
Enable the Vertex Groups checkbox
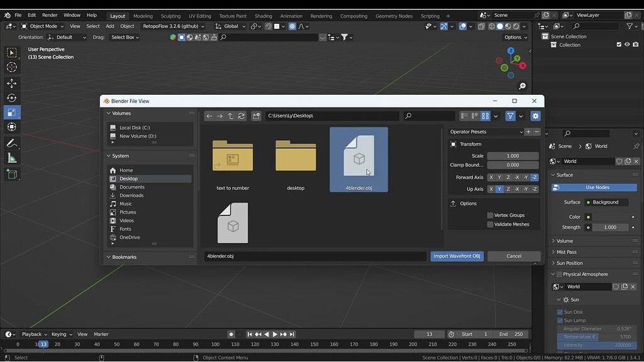(x=489, y=215)
